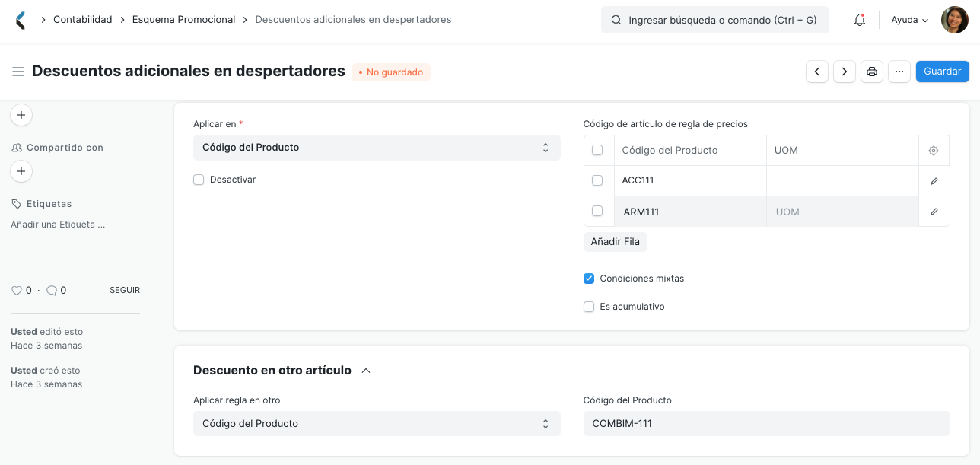The height and width of the screenshot is (465, 980).
Task: Click the current page breadcrumb Descuentos adicionales
Action: [353, 20]
